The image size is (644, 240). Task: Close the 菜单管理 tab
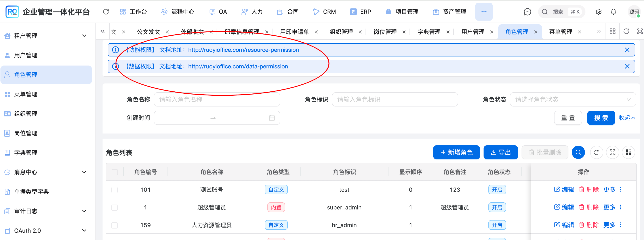click(579, 32)
